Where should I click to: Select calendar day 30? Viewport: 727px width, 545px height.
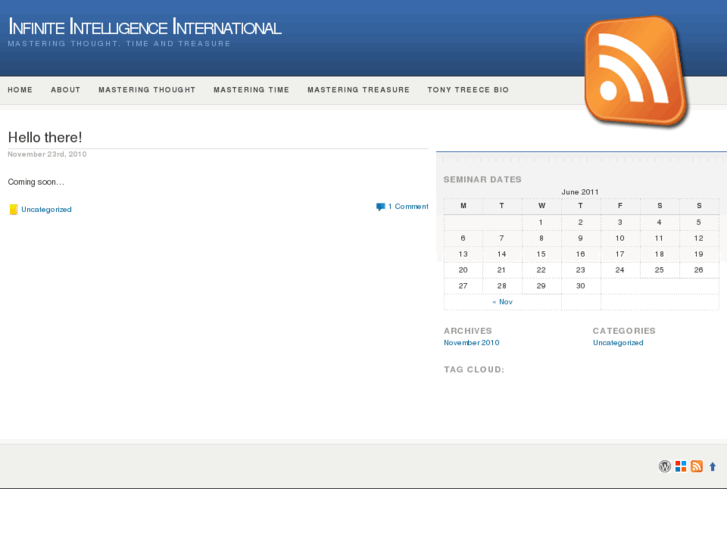580,286
